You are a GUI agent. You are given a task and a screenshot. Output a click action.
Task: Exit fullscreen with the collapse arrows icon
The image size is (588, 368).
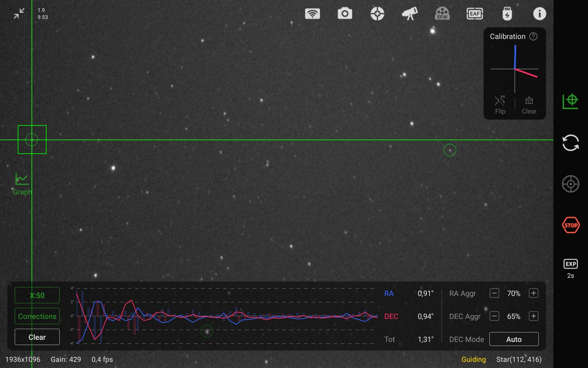[19, 13]
